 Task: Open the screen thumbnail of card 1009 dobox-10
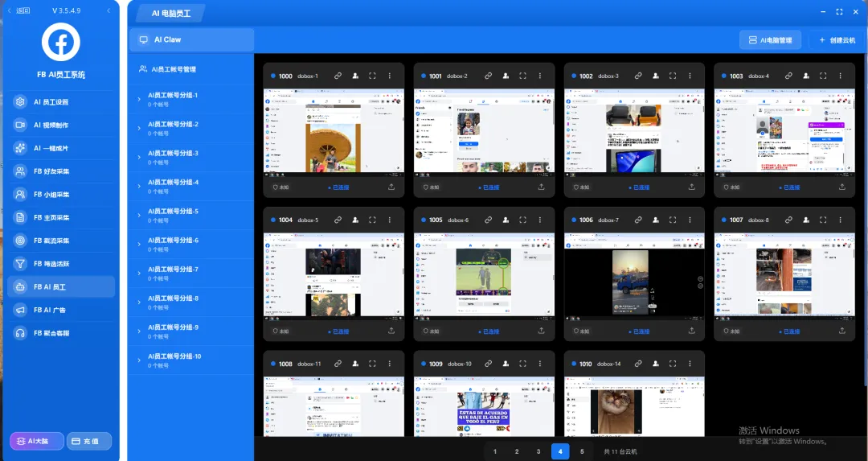tap(484, 407)
